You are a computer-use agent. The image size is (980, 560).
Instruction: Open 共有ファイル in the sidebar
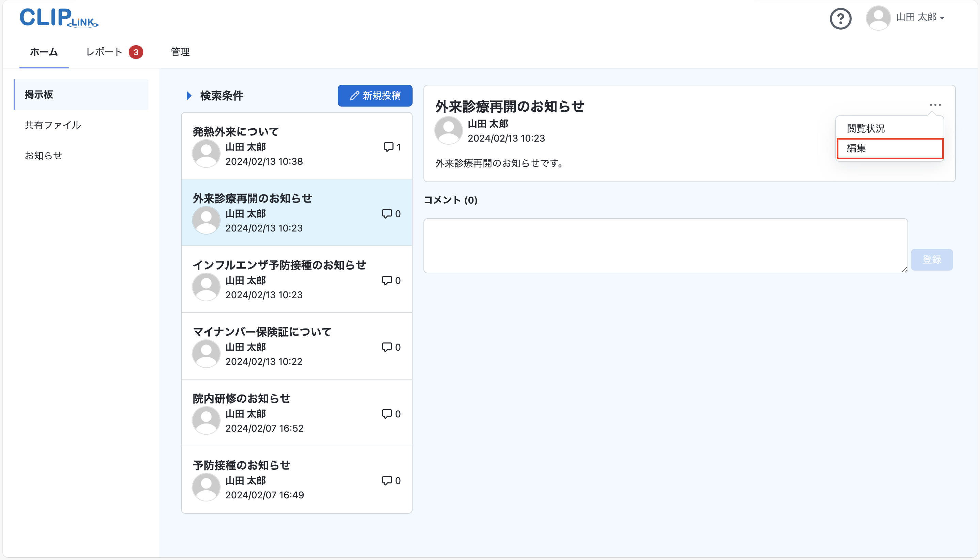53,125
